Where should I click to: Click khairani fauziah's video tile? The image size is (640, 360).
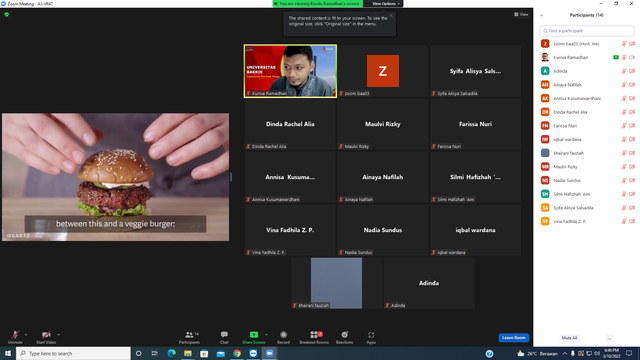pyautogui.click(x=336, y=283)
